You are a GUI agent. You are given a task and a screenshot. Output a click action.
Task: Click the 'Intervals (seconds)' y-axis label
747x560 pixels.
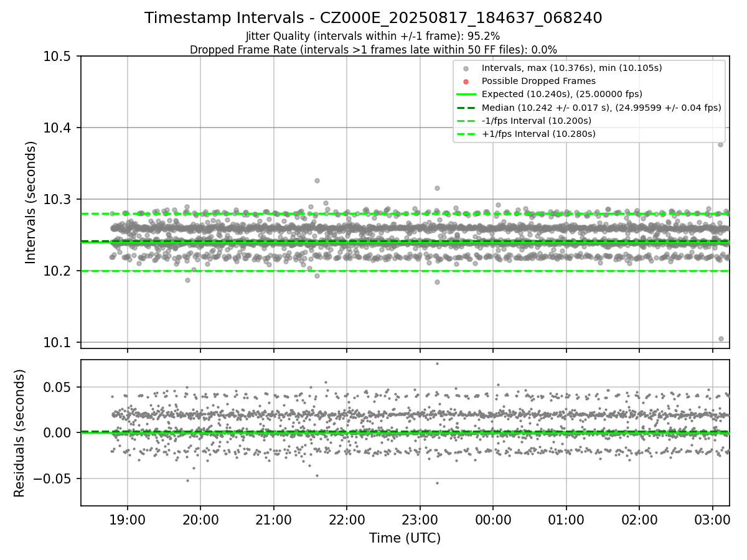[x=31, y=202]
